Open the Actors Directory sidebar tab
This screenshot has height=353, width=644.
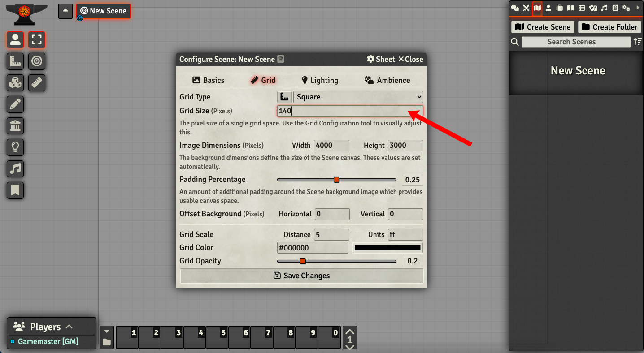548,8
